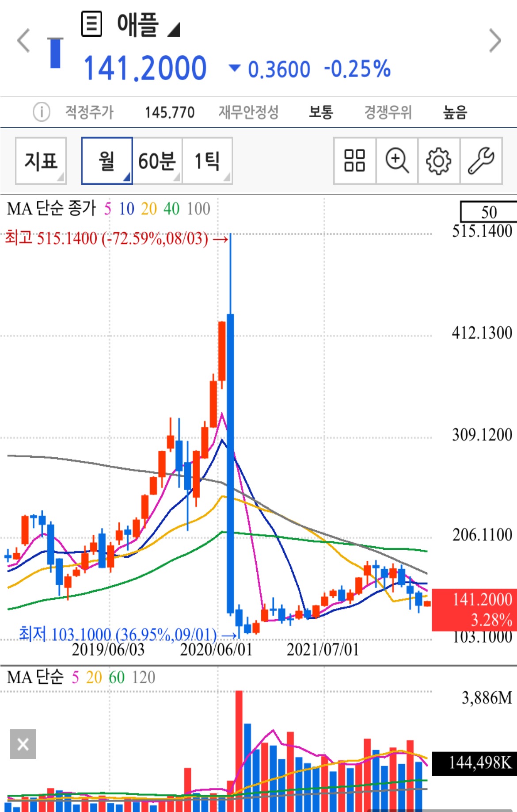Switch to the 60분 chart period
The height and width of the screenshot is (812, 517).
pos(157,161)
